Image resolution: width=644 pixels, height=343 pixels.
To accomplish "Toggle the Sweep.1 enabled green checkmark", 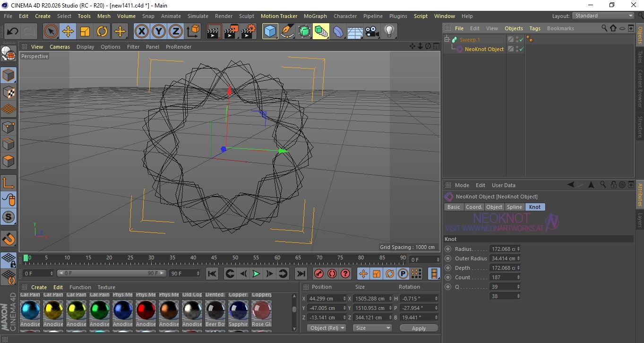I will pos(522,40).
